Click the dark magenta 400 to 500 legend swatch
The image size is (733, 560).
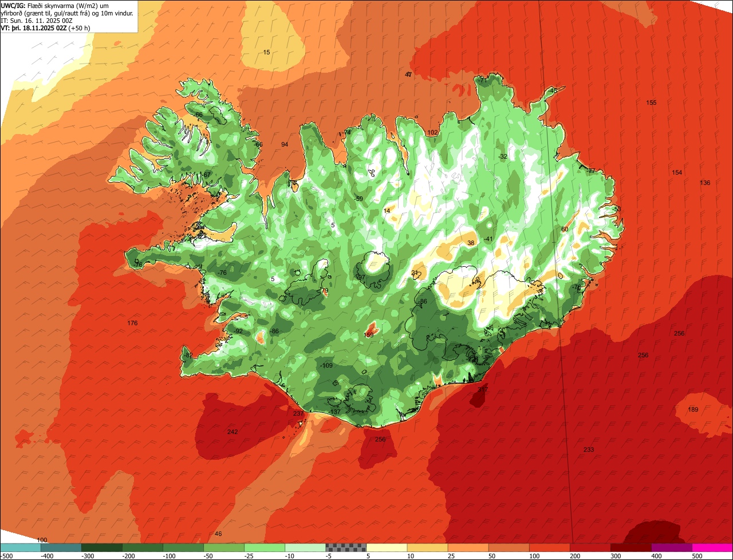tap(672, 547)
